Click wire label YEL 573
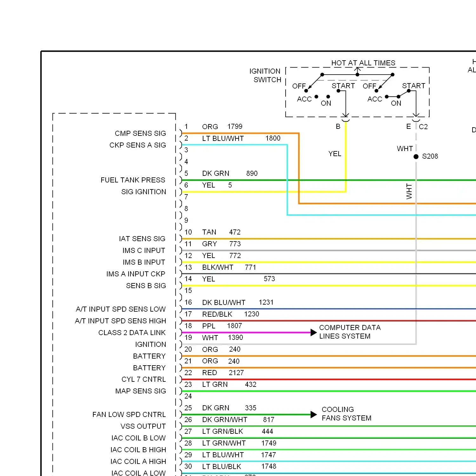The image size is (476, 476). [239, 279]
